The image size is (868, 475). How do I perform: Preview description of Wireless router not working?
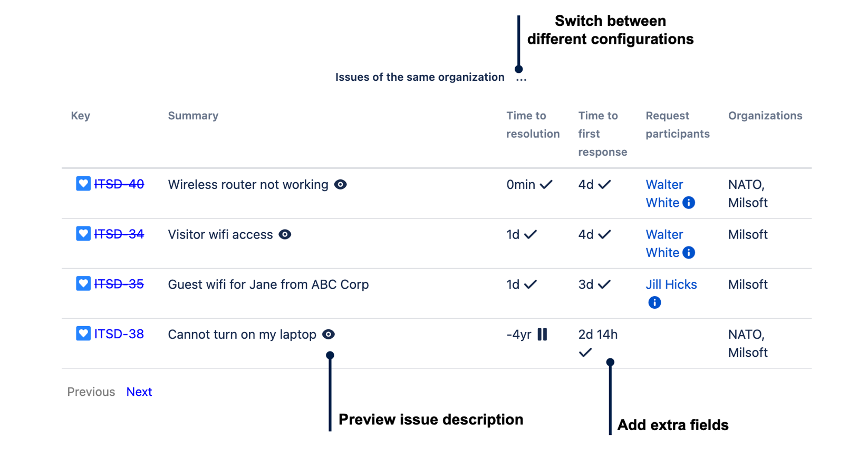point(341,185)
